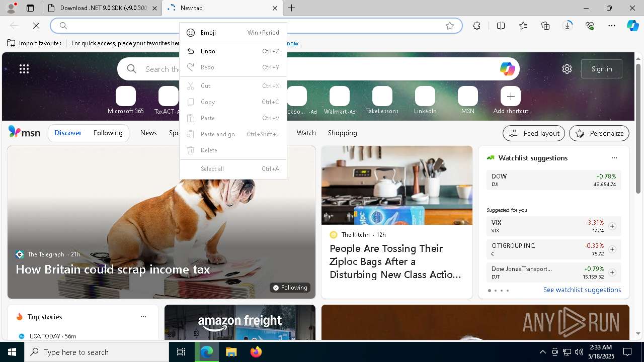Click the Personalize button
This screenshot has width=644, height=362.
tap(599, 133)
